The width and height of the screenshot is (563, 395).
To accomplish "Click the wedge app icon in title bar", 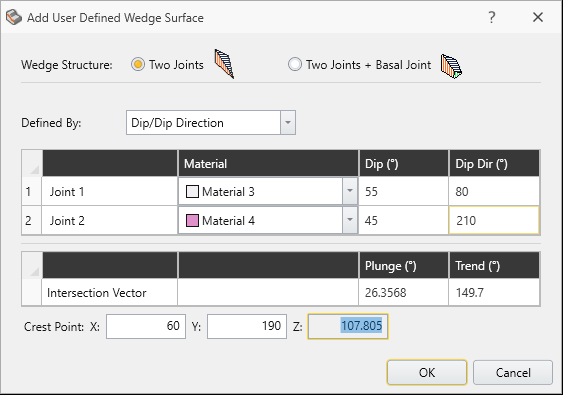I will point(14,18).
